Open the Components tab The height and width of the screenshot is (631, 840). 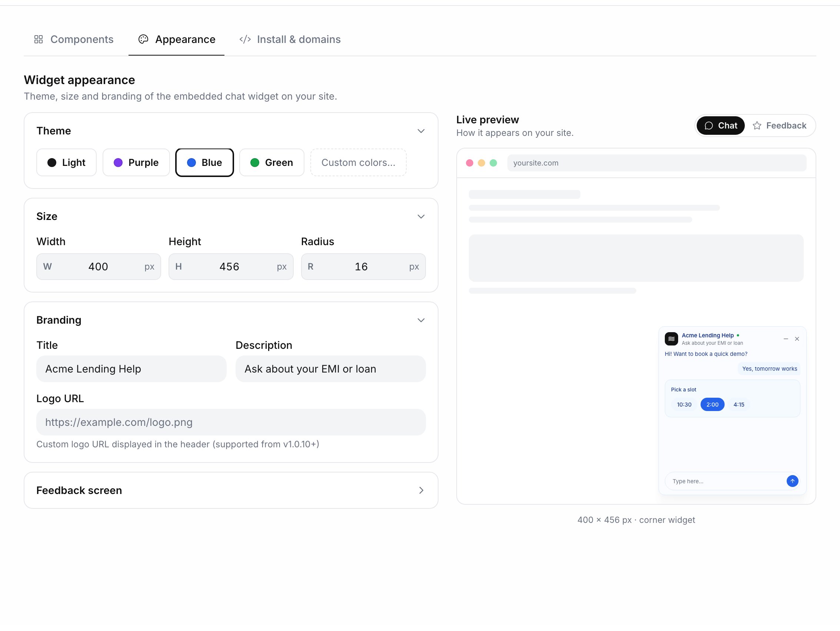(x=74, y=40)
